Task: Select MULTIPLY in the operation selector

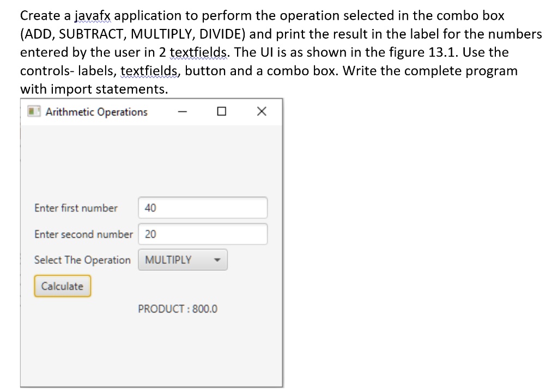Action: [x=183, y=260]
